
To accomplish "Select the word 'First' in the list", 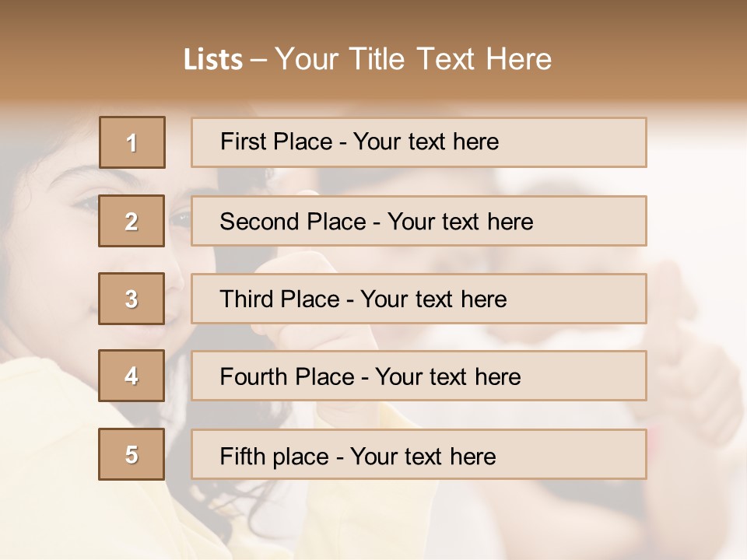I will 243,142.
